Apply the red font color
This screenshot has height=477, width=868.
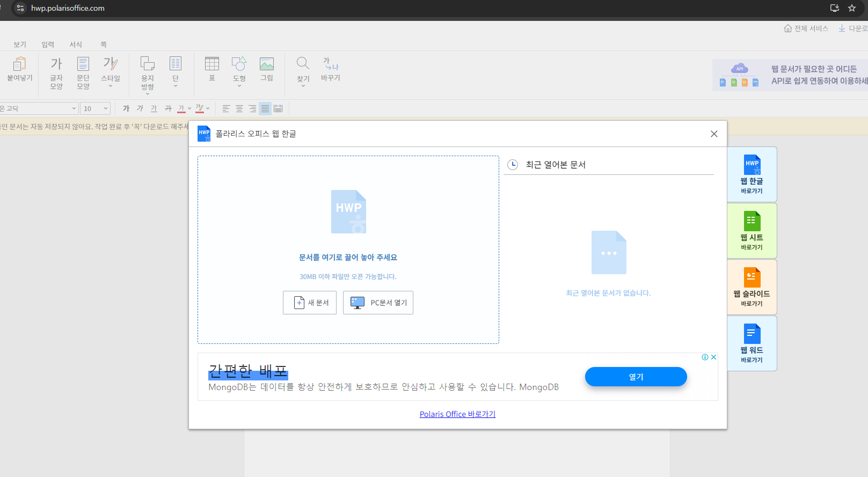click(x=181, y=108)
